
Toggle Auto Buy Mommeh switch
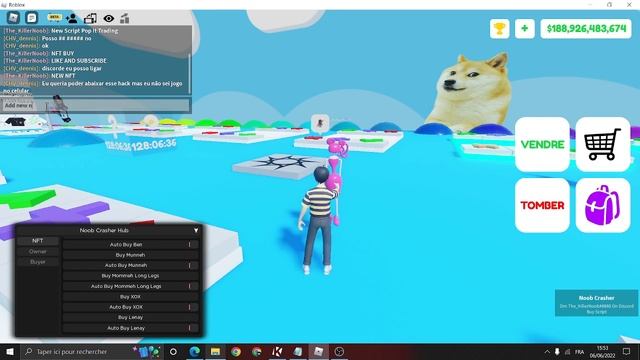tap(189, 265)
